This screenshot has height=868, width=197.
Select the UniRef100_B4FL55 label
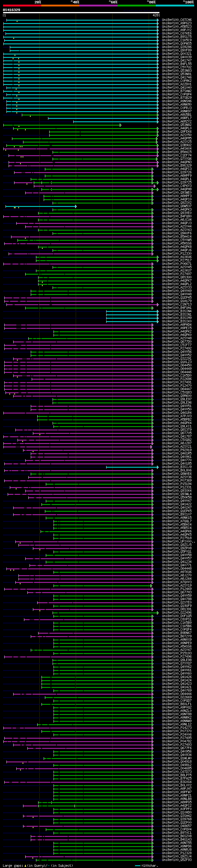pos(177,64)
